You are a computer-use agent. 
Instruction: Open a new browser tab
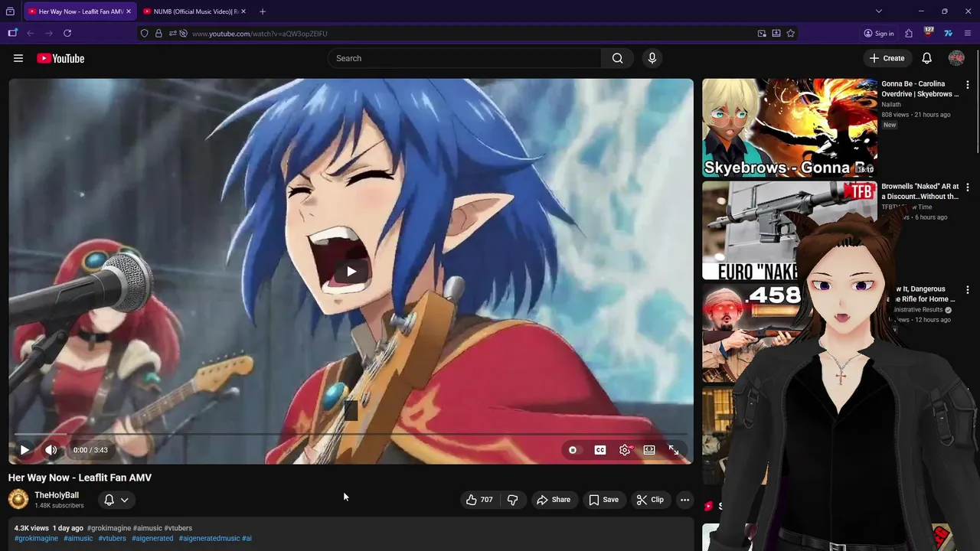263,11
